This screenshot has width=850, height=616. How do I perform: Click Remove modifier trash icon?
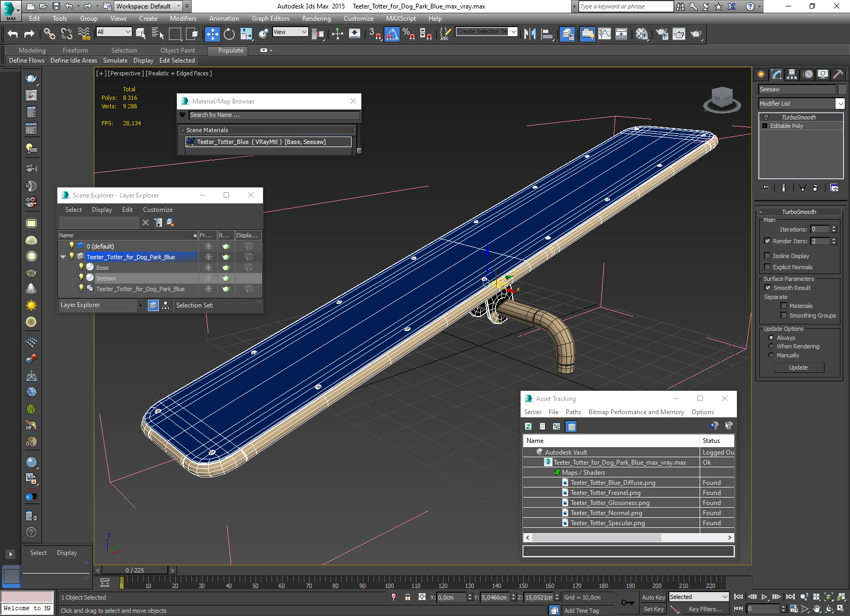(x=815, y=187)
